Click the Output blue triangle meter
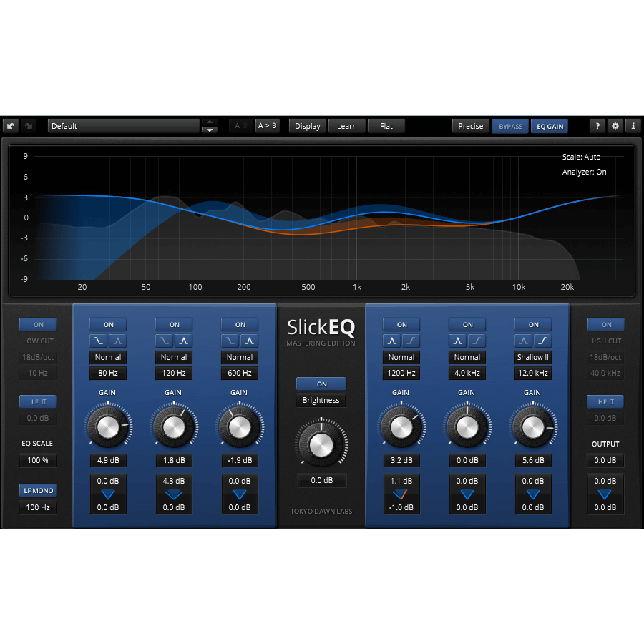The image size is (644, 644). (x=605, y=494)
